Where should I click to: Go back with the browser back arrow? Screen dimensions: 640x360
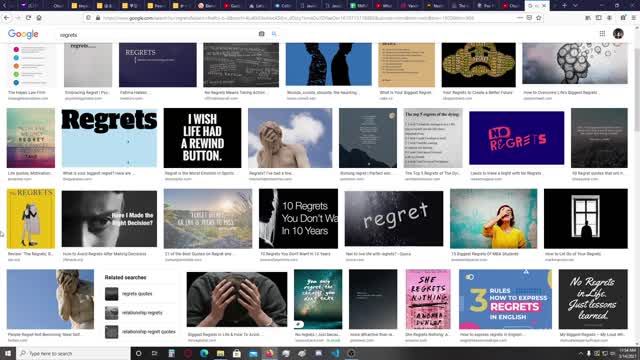pyautogui.click(x=7, y=18)
